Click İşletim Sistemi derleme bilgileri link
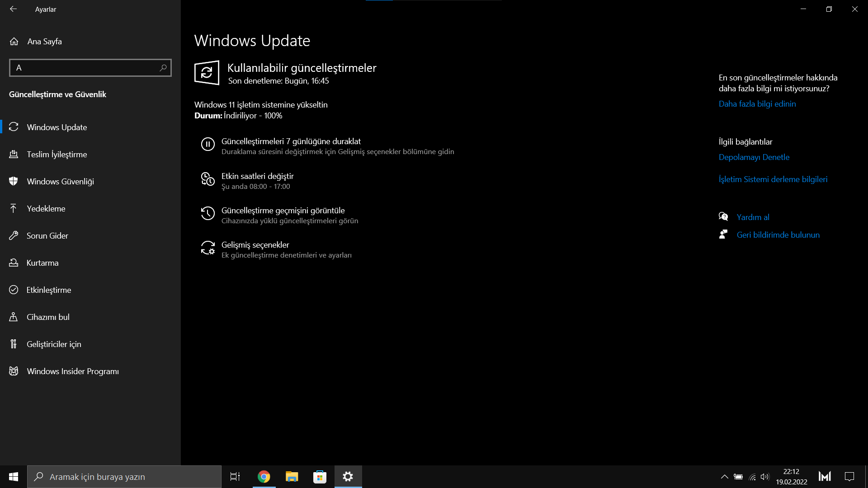Image resolution: width=868 pixels, height=488 pixels. pyautogui.click(x=773, y=179)
